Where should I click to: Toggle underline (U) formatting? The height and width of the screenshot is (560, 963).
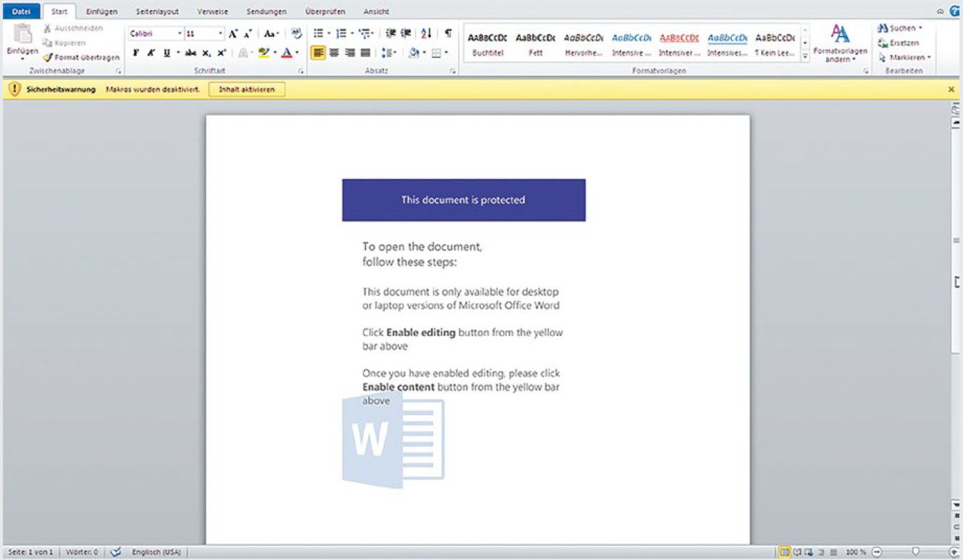click(x=167, y=53)
